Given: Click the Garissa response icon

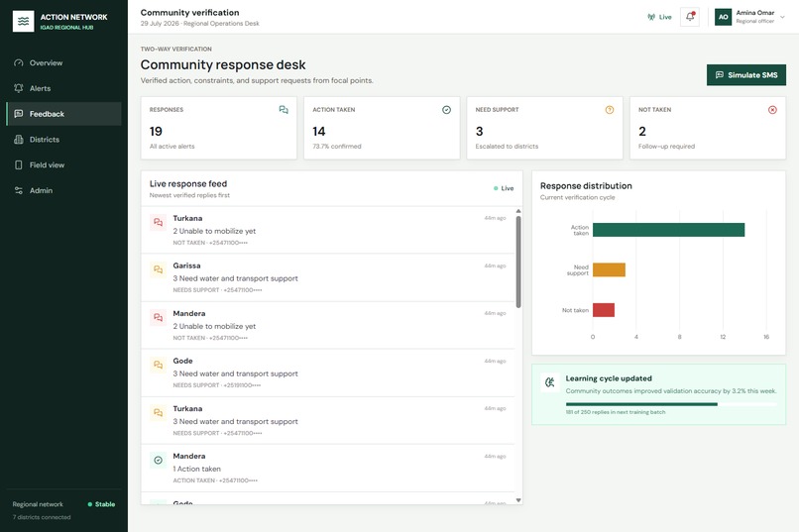Looking at the screenshot, I should pos(158,269).
